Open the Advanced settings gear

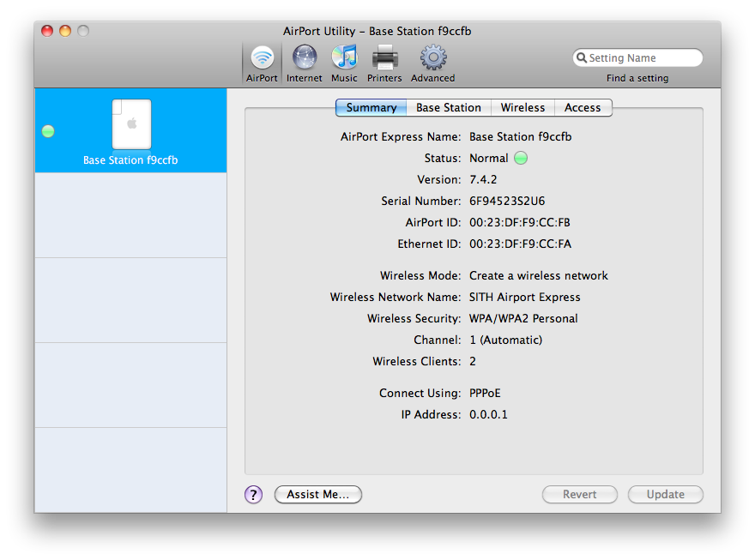click(433, 63)
